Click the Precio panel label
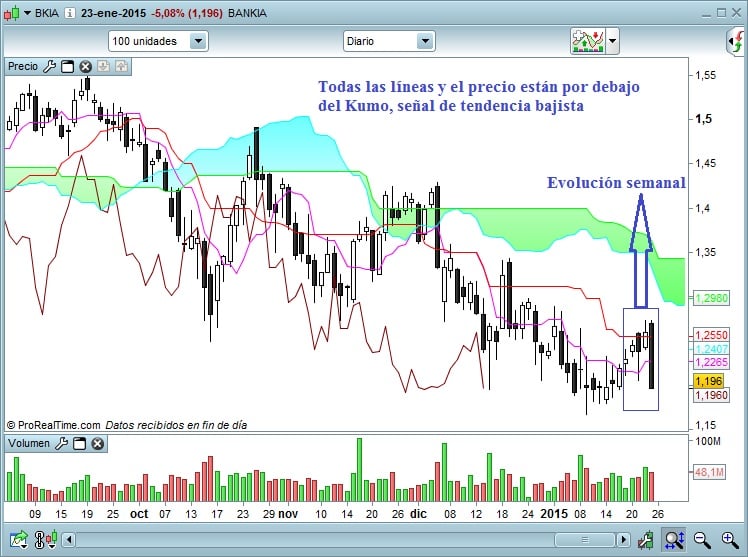This screenshot has height=557, width=748. 23,66
